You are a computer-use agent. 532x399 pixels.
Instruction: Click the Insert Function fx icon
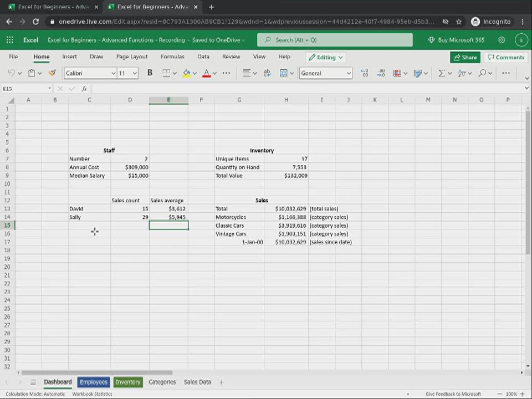[x=84, y=89]
